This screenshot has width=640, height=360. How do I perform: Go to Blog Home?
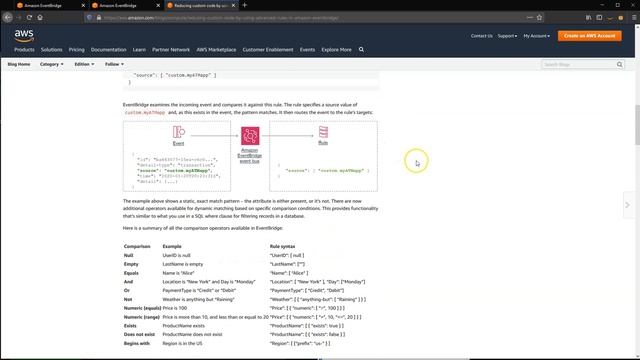coord(19,64)
